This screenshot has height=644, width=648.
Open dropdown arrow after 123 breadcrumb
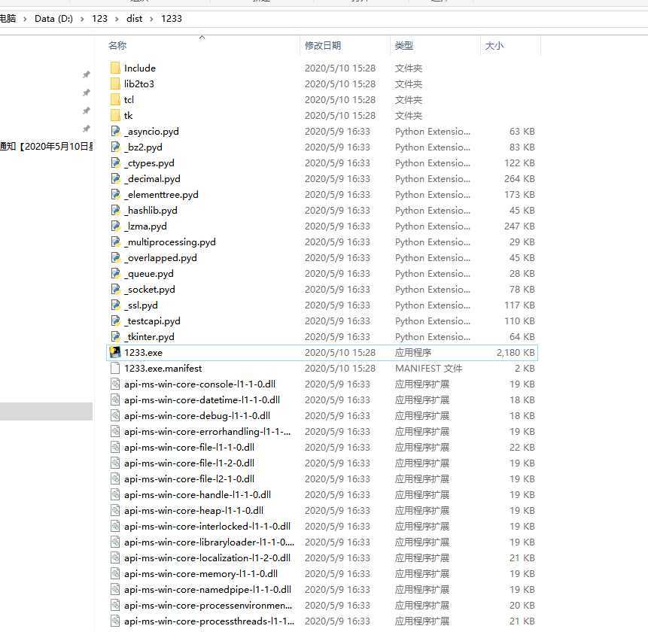pyautogui.click(x=117, y=19)
